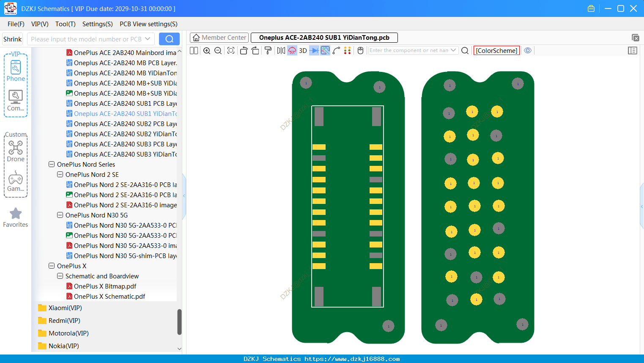Collapse the OnePlus Nord Series node
Image resolution: width=644 pixels, height=363 pixels.
52,164
